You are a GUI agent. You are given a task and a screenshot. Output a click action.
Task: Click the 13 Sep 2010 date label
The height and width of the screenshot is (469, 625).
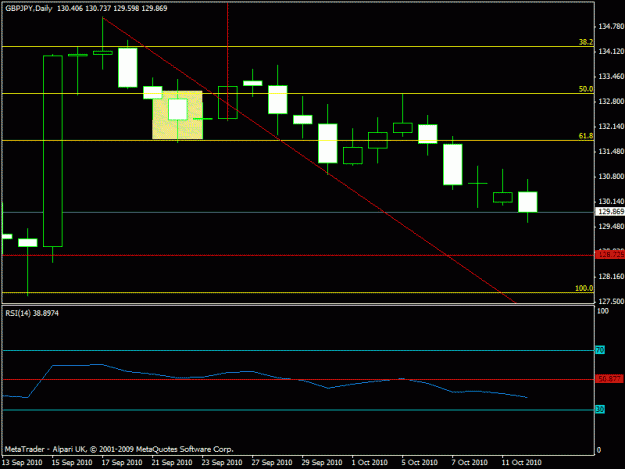[22, 462]
